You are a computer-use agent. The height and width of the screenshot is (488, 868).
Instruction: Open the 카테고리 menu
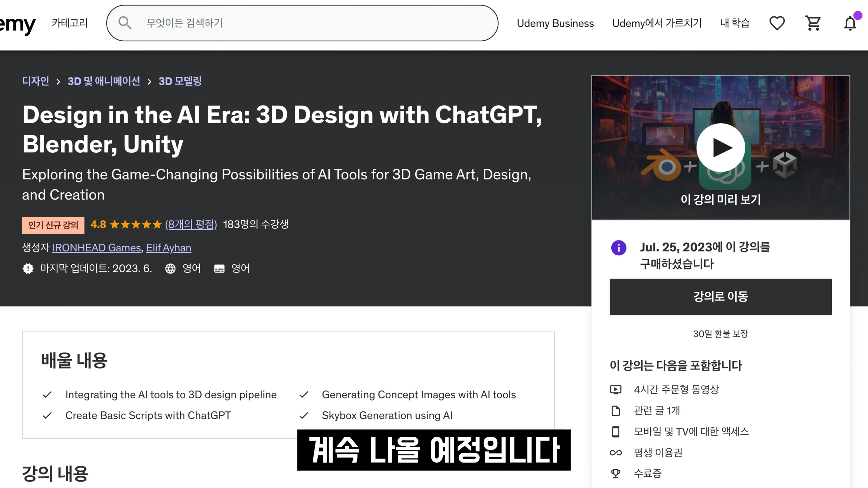pyautogui.click(x=70, y=23)
